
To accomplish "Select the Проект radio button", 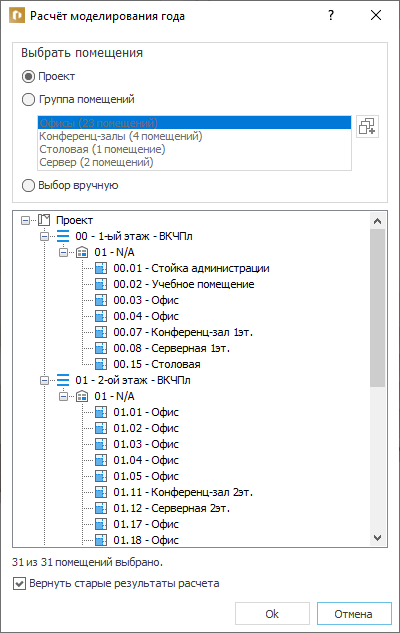I will (x=28, y=76).
